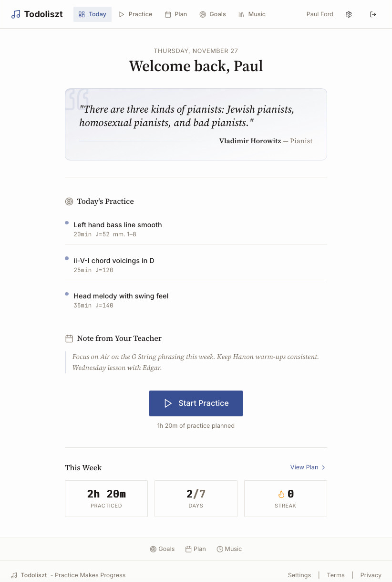Click the Privacy link in the footer
Image resolution: width=392 pixels, height=582 pixels.
tap(371, 575)
